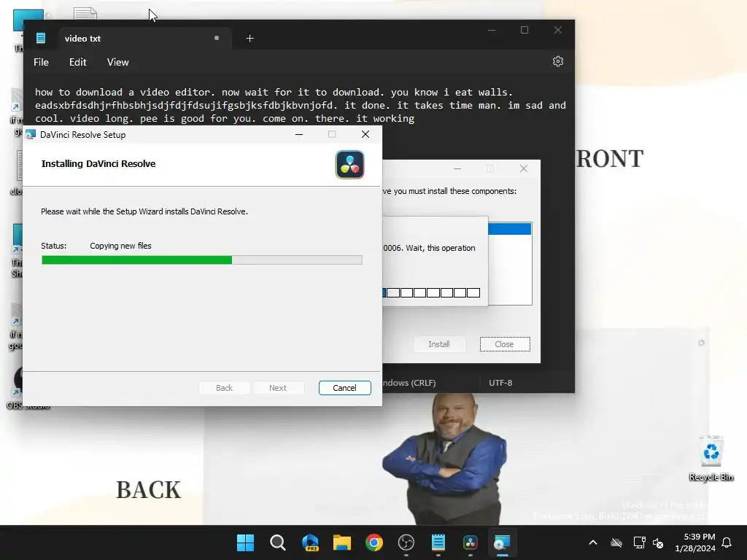The image size is (747, 560).
Task: Open the File menu in Notepad
Action: tap(41, 63)
